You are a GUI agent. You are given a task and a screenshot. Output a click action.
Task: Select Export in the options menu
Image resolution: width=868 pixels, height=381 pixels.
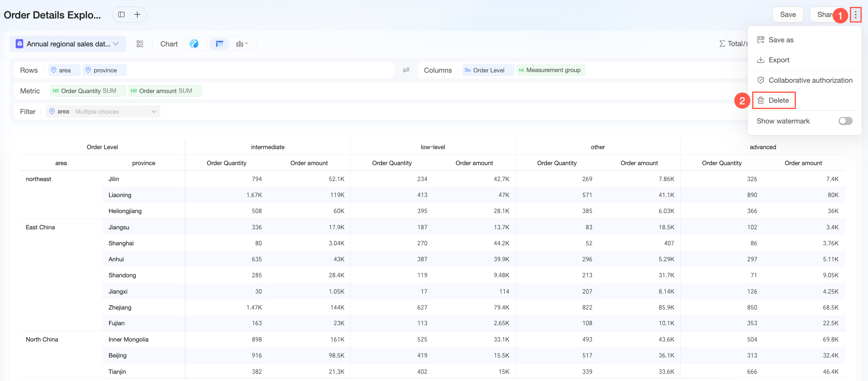click(x=778, y=60)
